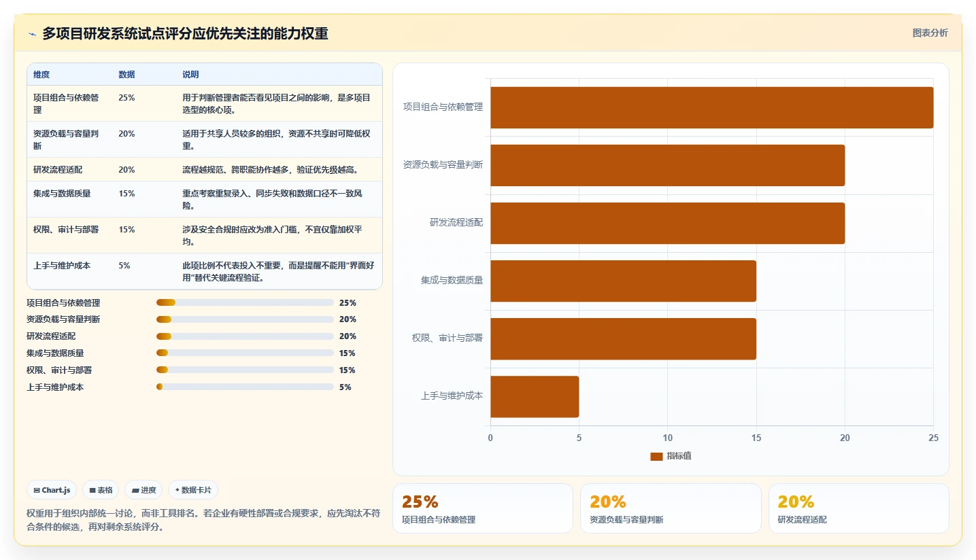Click the 指标值 legend color box

(x=656, y=456)
